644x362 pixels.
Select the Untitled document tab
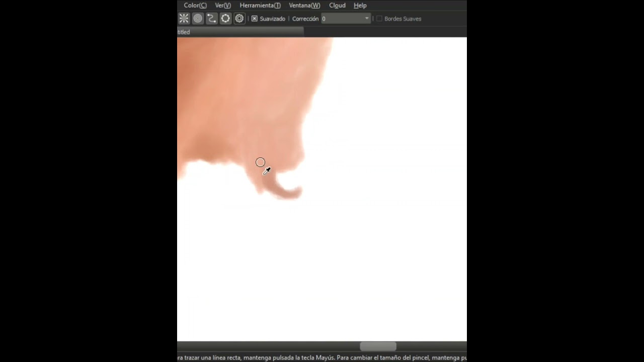click(x=240, y=32)
